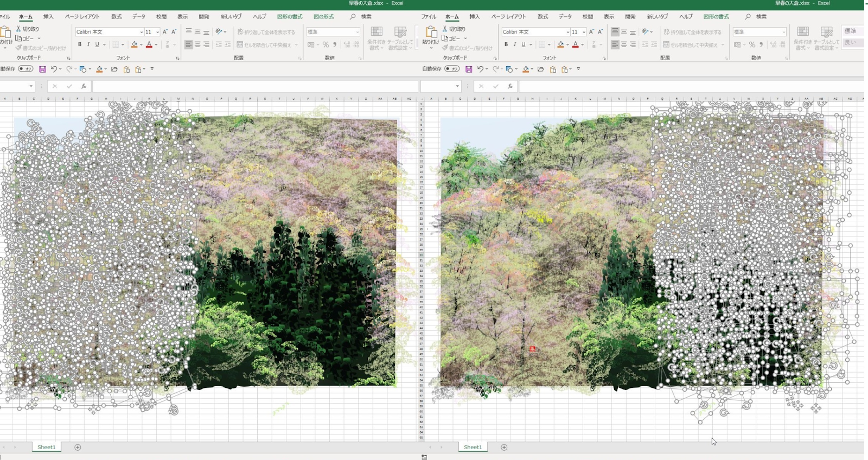Image resolution: width=868 pixels, height=460 pixels.
Task: Open the font size dropdown in right window
Action: point(584,32)
